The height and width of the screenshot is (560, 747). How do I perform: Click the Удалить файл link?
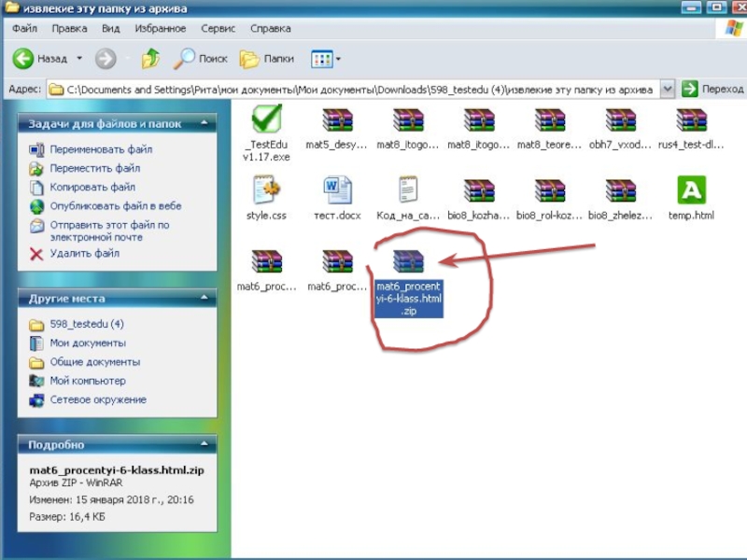click(x=84, y=253)
